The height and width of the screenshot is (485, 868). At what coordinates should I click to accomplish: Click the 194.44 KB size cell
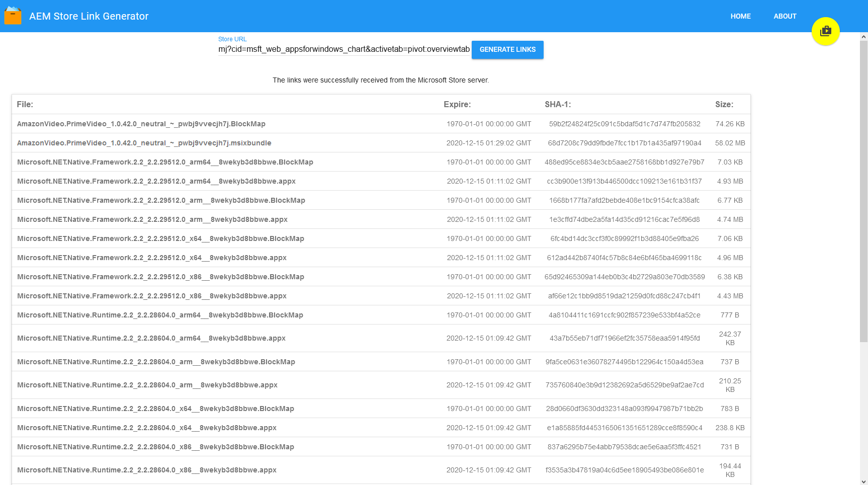point(730,470)
